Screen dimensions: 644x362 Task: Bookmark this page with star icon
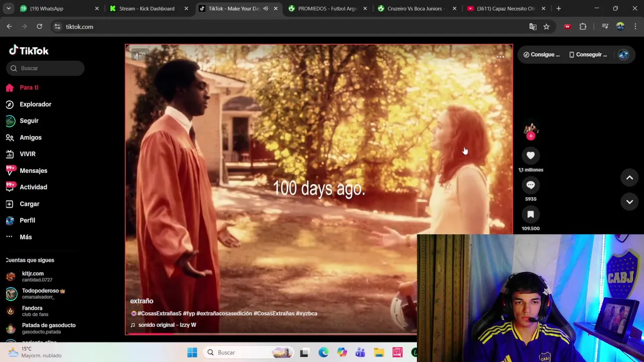(x=546, y=27)
